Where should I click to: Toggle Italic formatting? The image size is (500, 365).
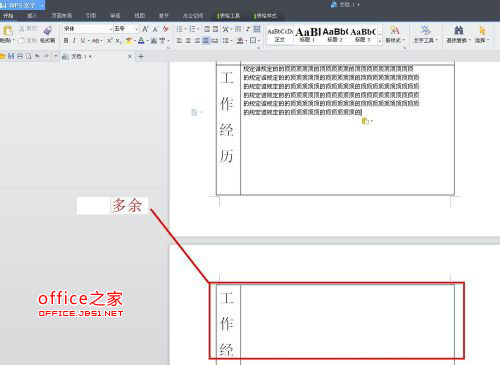tap(74, 41)
